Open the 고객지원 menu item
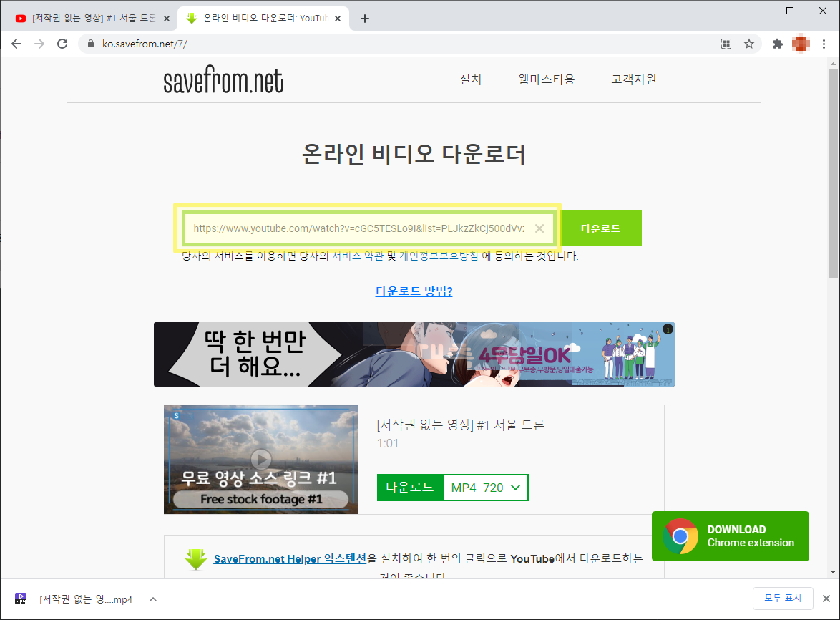Screen dimensions: 840x620 coord(633,79)
